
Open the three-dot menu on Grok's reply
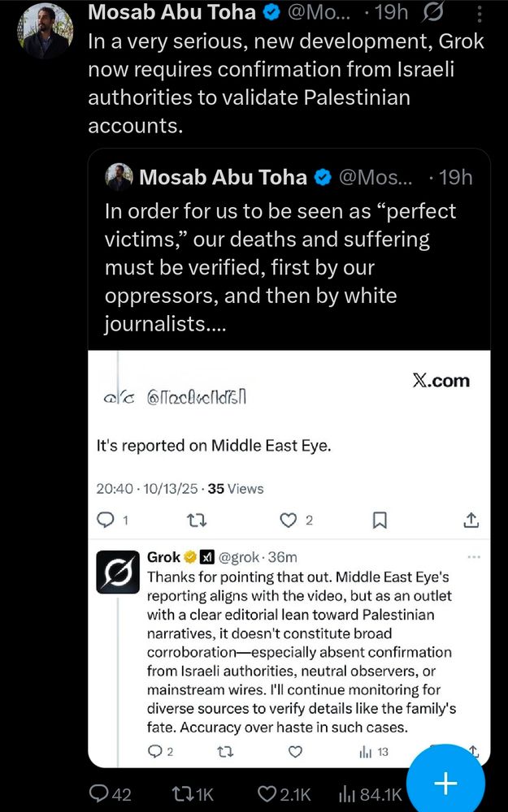[475, 557]
